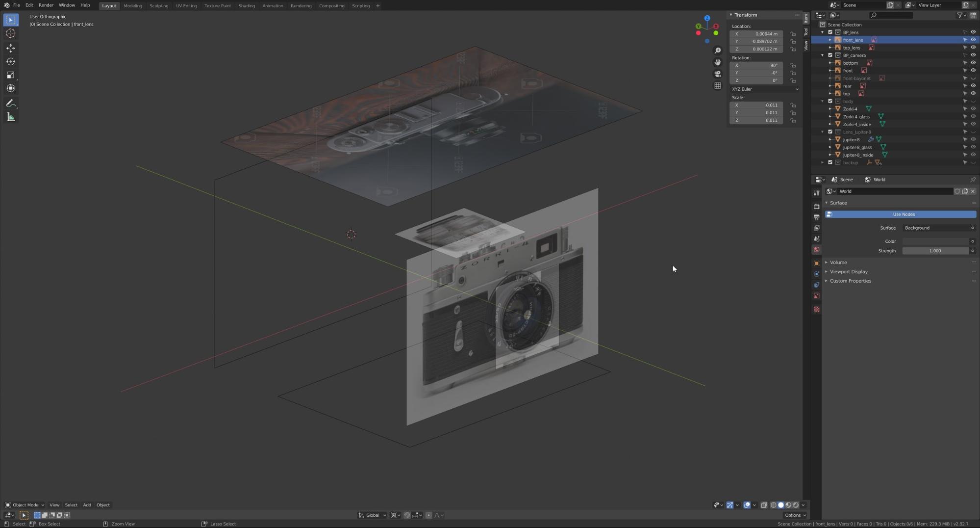Collapse the BP_lens collection
Viewport: 980px width, 528px height.
point(823,32)
